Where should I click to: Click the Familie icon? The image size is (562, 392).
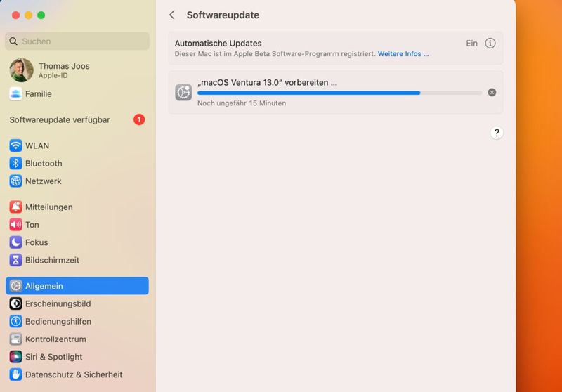click(x=15, y=94)
